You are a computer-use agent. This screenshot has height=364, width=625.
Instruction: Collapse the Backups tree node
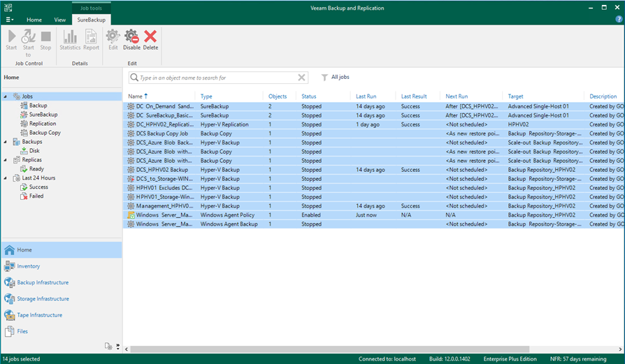pyautogui.click(x=6, y=142)
